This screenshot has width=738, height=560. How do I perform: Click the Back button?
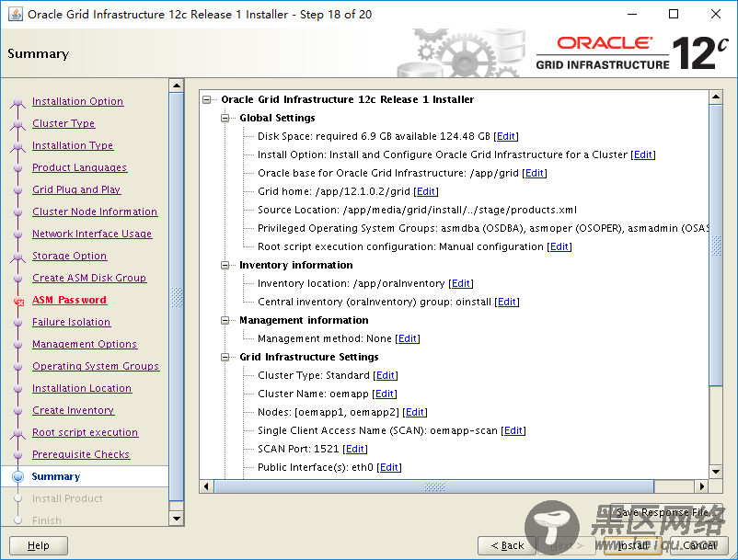[507, 545]
